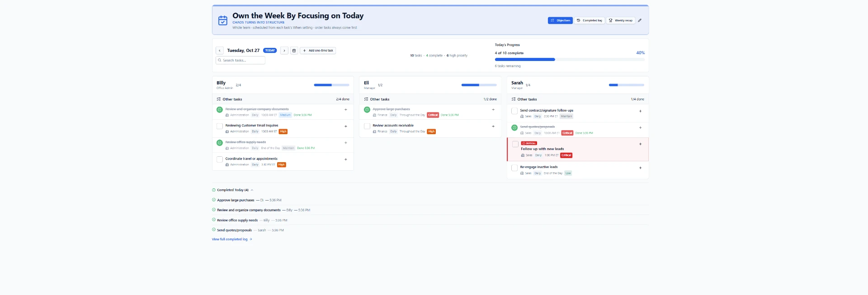
Task: Click 'Approve large purchases' in Completed Today list
Action: 236,200
